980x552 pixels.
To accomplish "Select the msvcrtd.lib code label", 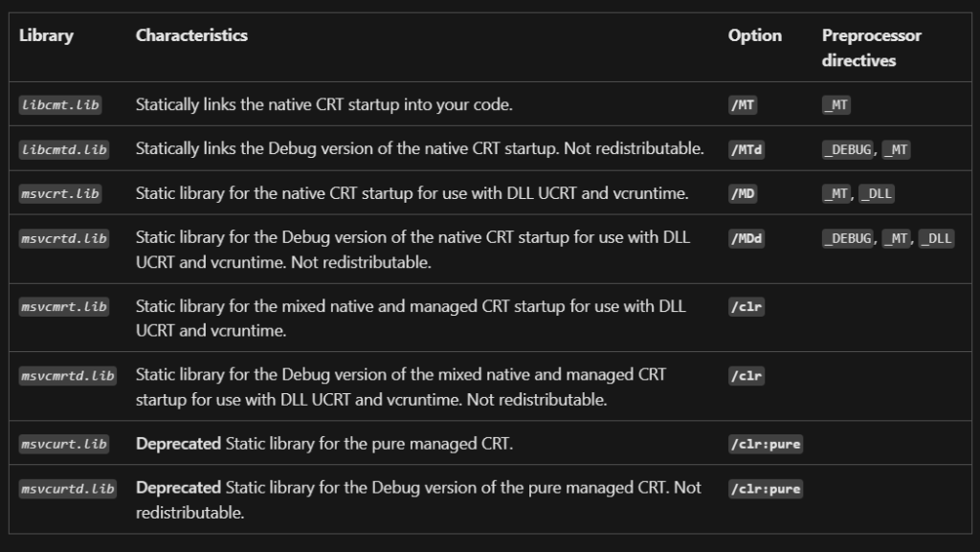I will coord(63,237).
